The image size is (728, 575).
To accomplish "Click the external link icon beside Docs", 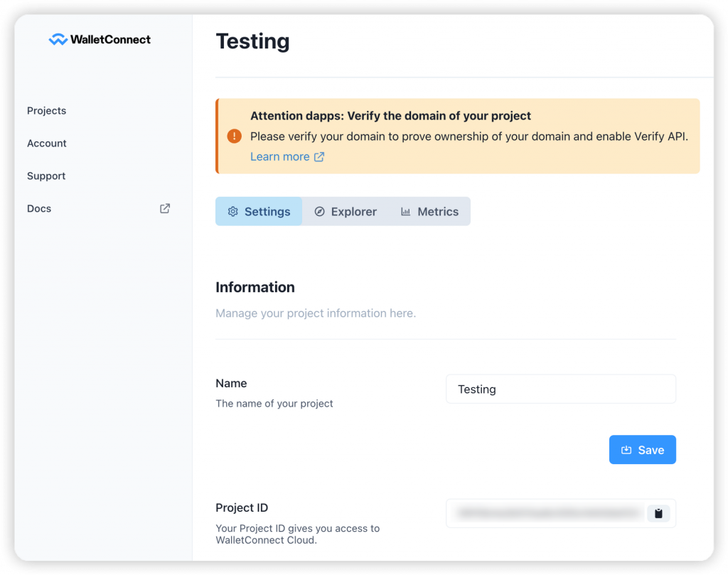I will click(165, 209).
